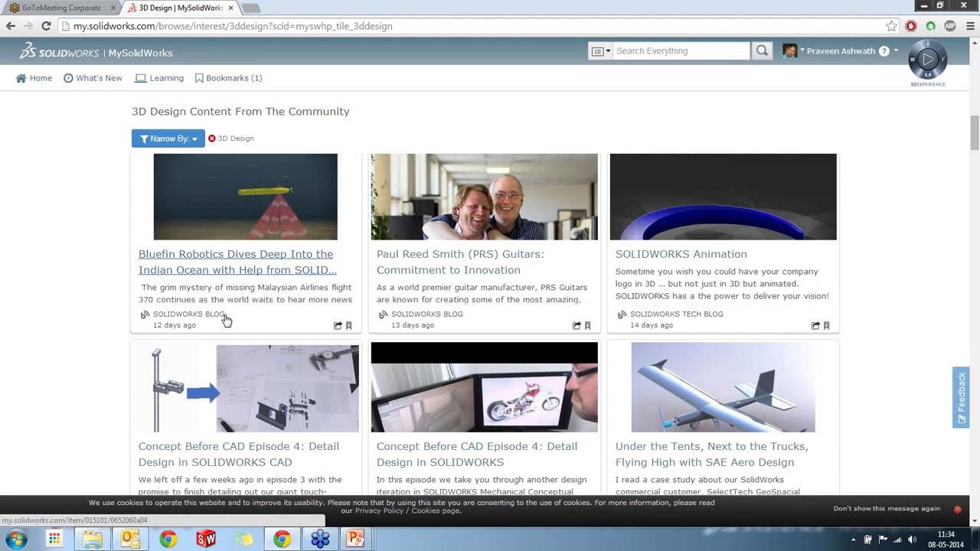980x551 pixels.
Task: Open Bluefin Robotics Dives Deep article
Action: 237,262
